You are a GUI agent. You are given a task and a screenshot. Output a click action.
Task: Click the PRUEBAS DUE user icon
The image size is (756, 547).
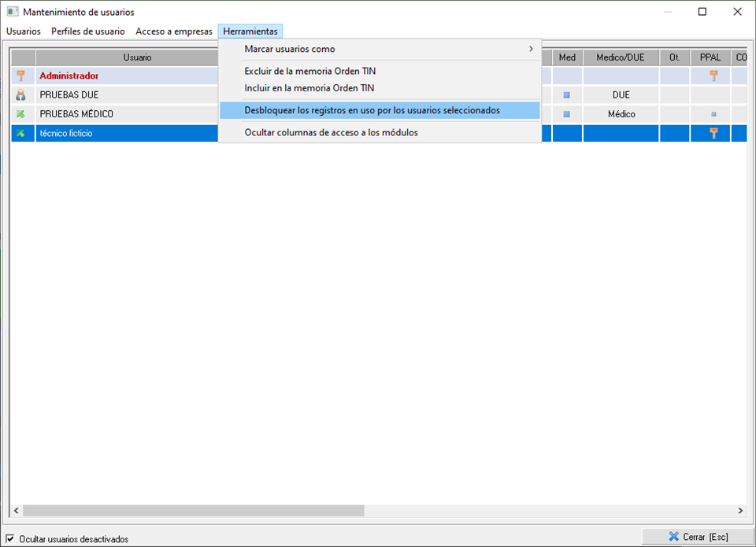pyautogui.click(x=21, y=95)
